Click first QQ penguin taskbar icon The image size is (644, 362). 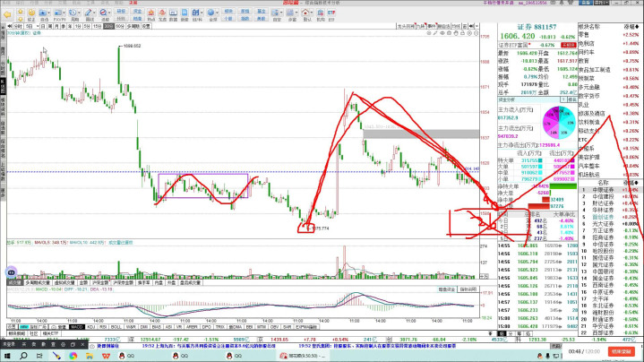pyautogui.click(x=122, y=356)
